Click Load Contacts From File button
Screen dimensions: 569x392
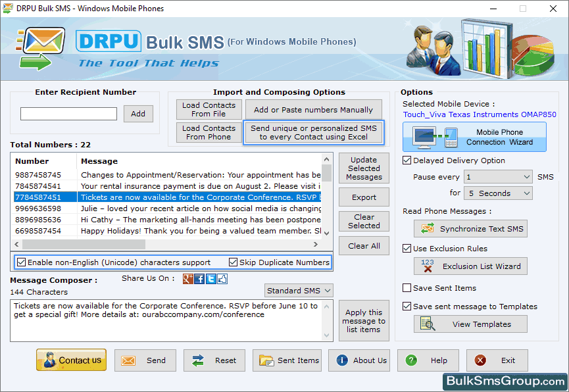pos(209,109)
